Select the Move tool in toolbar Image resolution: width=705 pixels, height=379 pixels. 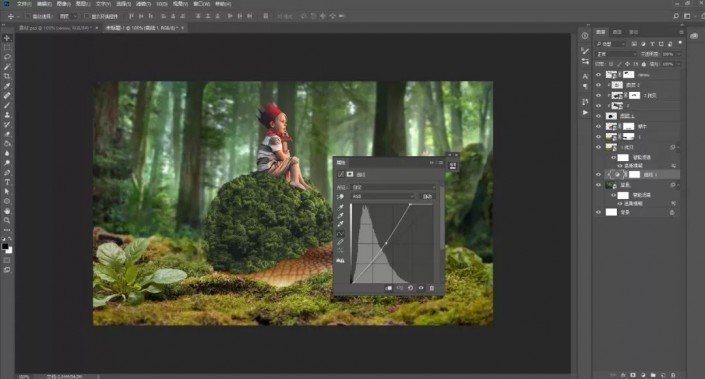point(7,38)
